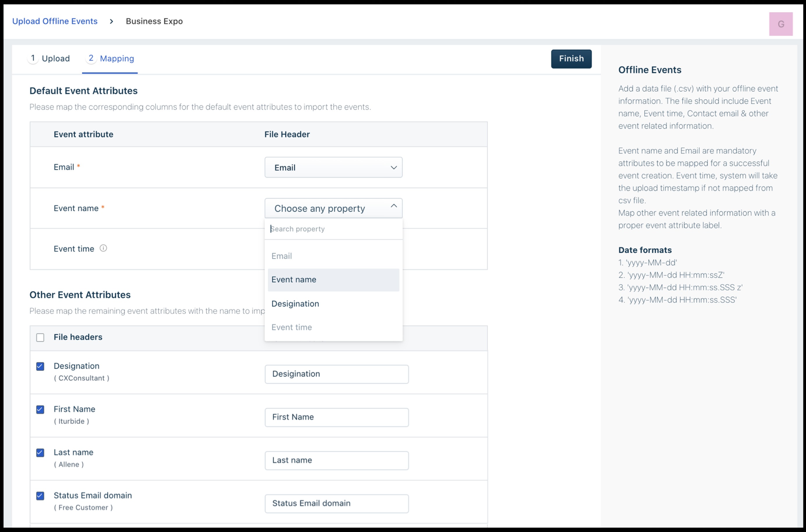The width and height of the screenshot is (806, 532).
Task: Focus the Search property field
Action: click(x=333, y=229)
